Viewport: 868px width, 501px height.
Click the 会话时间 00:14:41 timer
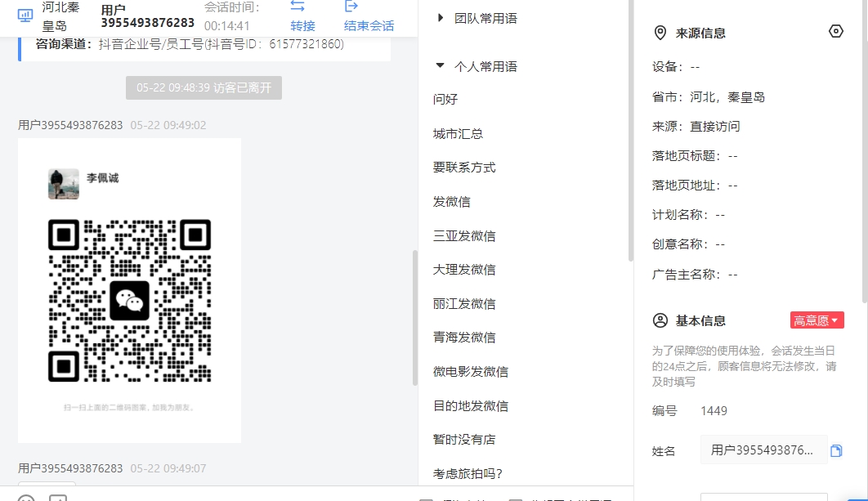pyautogui.click(x=227, y=26)
